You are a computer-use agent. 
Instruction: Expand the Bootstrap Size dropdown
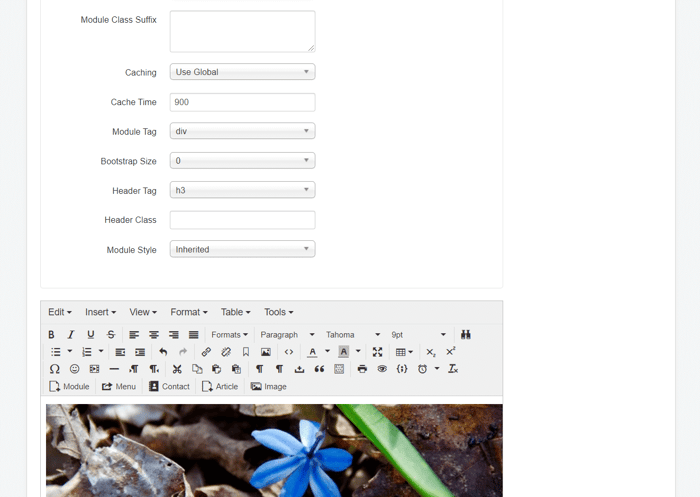coord(242,161)
